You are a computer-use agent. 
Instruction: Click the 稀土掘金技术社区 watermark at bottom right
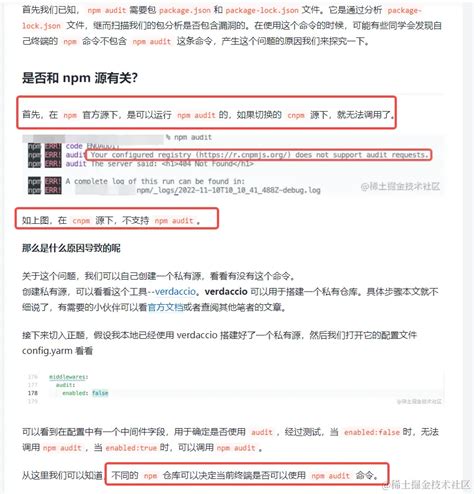pos(426,485)
